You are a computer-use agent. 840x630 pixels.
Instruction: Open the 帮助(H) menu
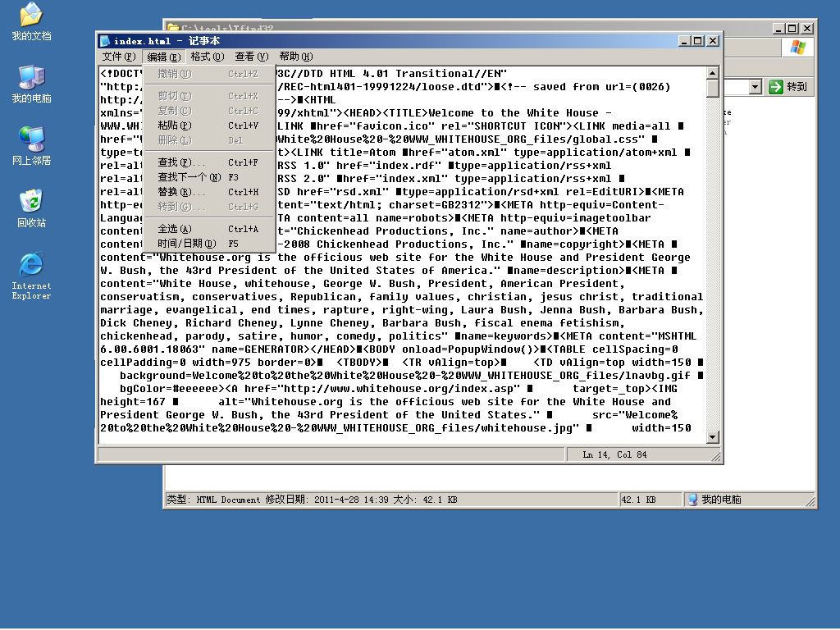click(295, 57)
